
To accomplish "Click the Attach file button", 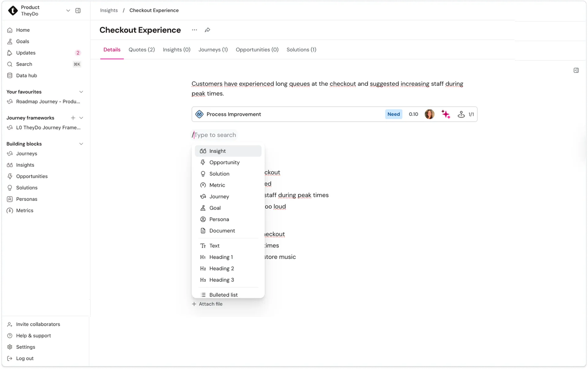I will click(207, 304).
